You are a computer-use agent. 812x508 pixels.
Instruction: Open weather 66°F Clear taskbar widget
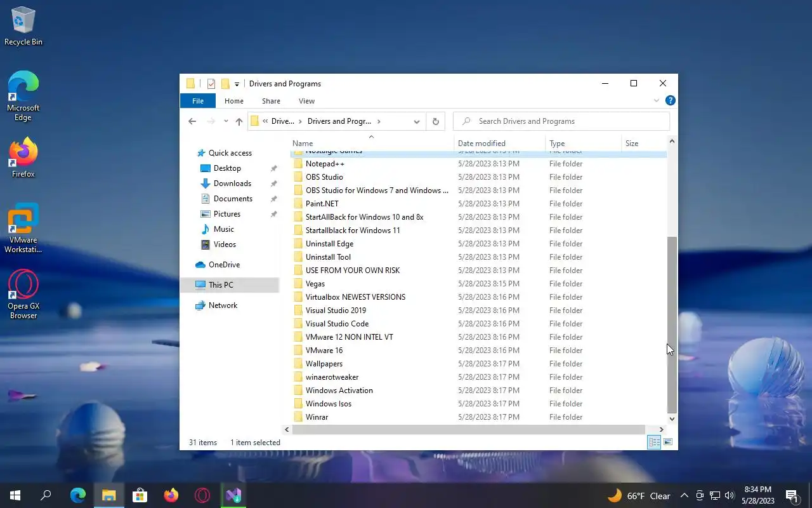click(639, 496)
